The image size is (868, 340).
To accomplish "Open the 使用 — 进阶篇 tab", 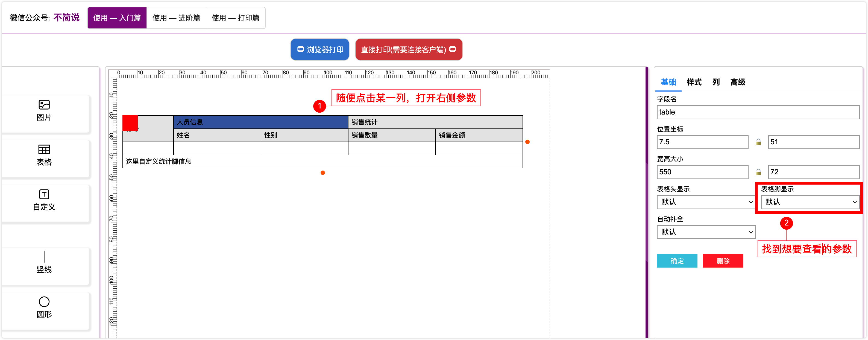I will click(x=176, y=18).
